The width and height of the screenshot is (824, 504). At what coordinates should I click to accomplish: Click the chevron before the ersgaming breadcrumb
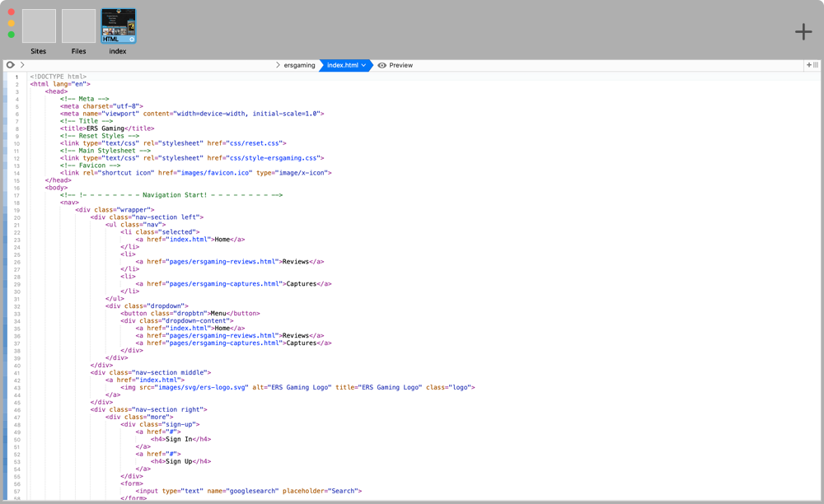click(280, 65)
